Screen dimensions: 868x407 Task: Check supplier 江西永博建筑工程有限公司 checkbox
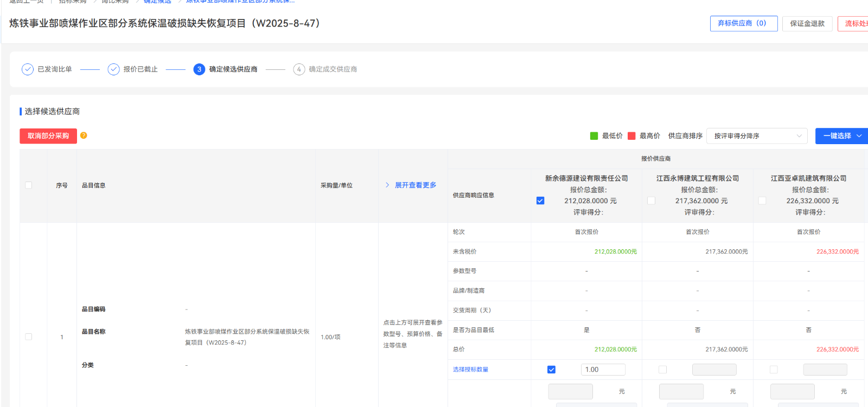652,201
